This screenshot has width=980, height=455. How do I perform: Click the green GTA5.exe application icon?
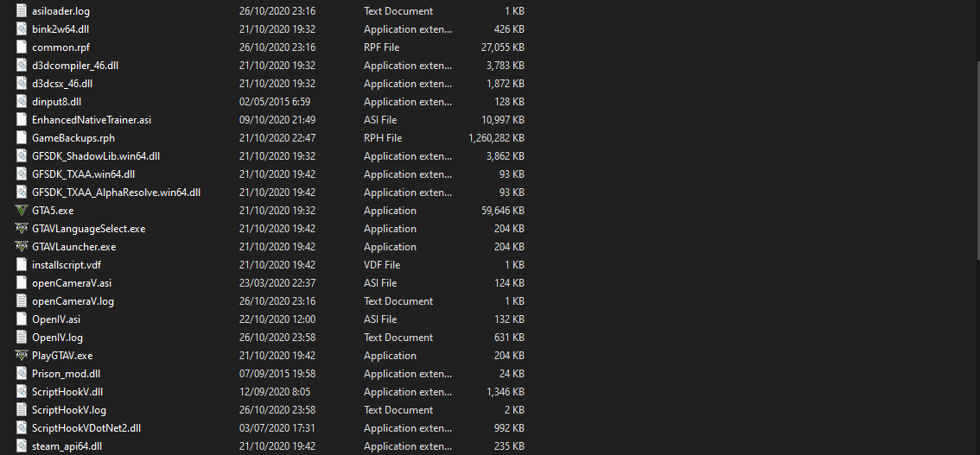22,211
